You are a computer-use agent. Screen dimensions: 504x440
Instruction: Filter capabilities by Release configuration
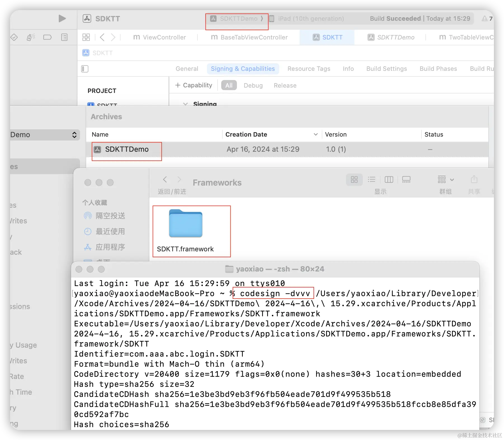(x=285, y=85)
